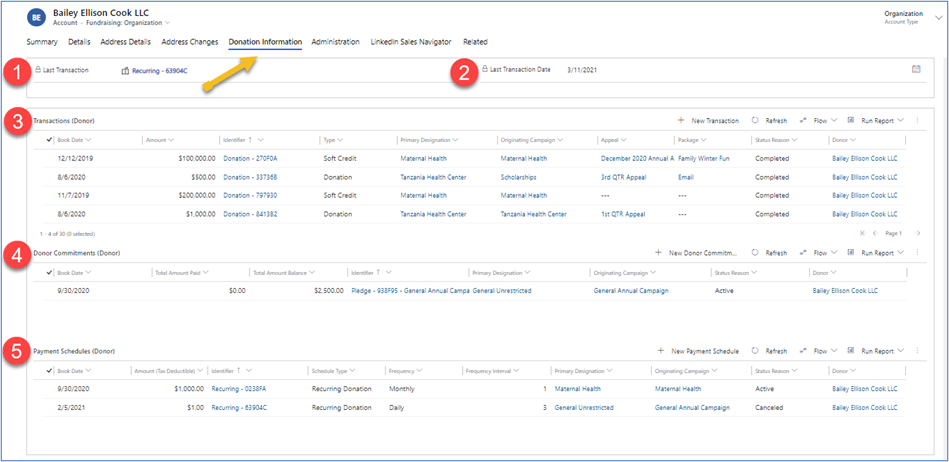Open the more options menu in Transactions grid
This screenshot has height=462, width=949.
(x=917, y=120)
